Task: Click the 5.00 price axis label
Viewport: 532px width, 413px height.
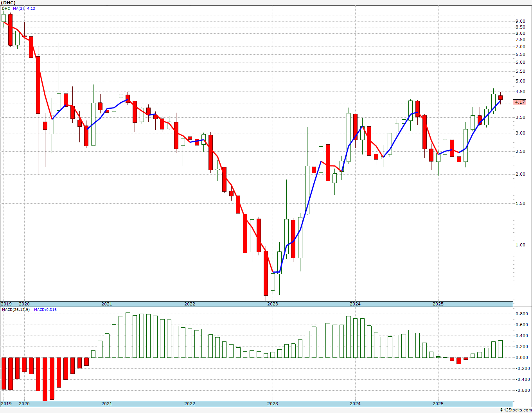Action: tap(520, 81)
